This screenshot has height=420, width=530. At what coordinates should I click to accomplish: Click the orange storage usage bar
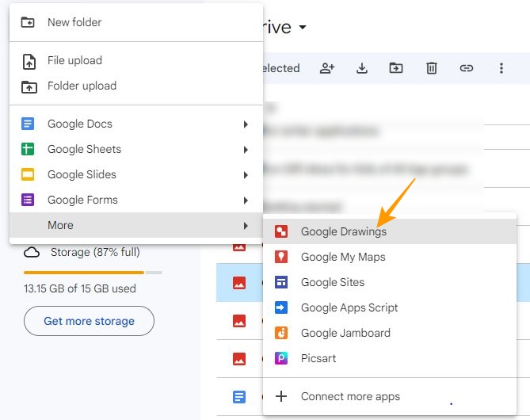(84, 273)
